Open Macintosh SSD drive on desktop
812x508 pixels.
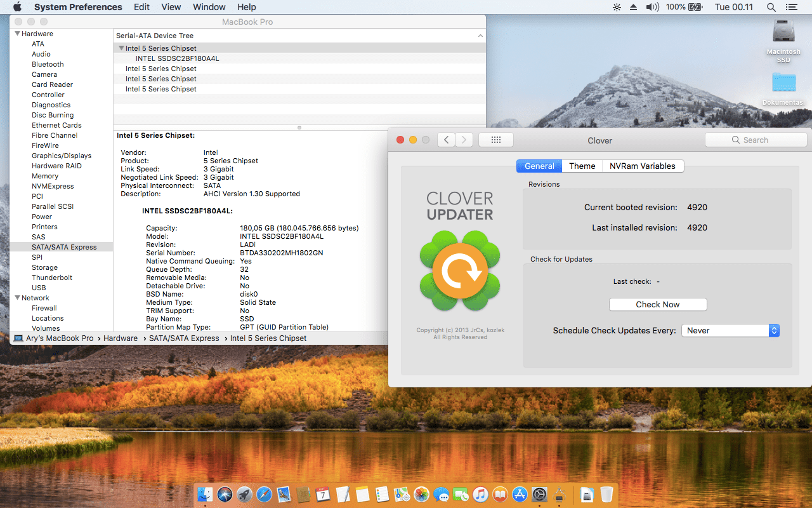[783, 32]
